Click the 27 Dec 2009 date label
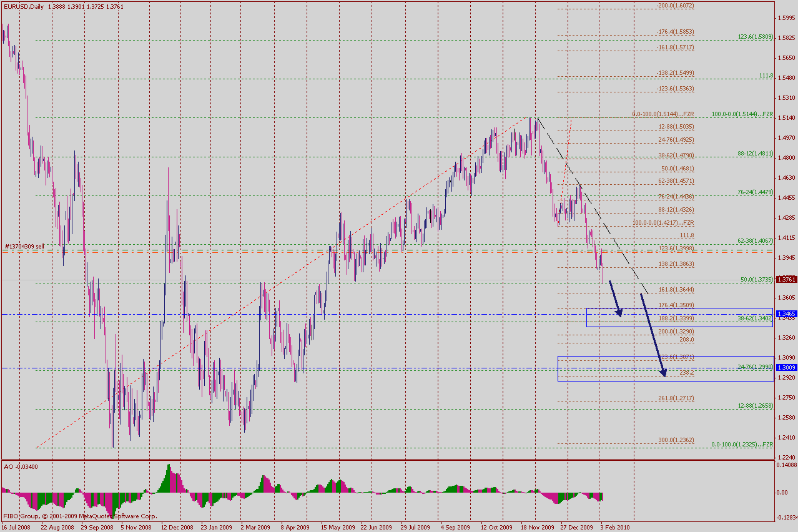798x532 pixels. 576,527
